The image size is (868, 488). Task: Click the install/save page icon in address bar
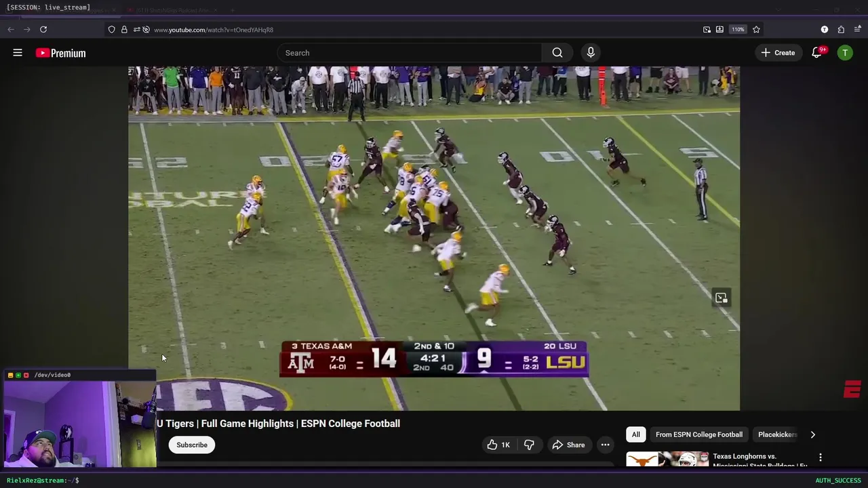(x=719, y=30)
